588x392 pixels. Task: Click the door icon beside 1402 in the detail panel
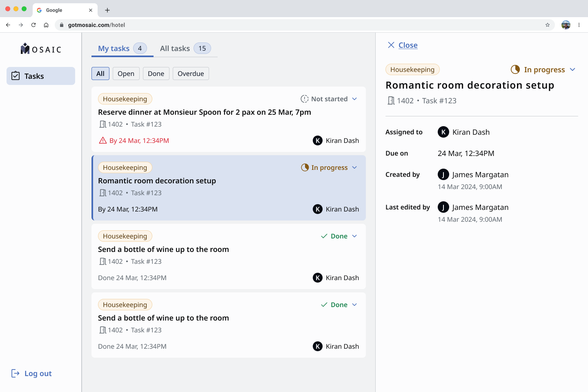click(x=391, y=100)
